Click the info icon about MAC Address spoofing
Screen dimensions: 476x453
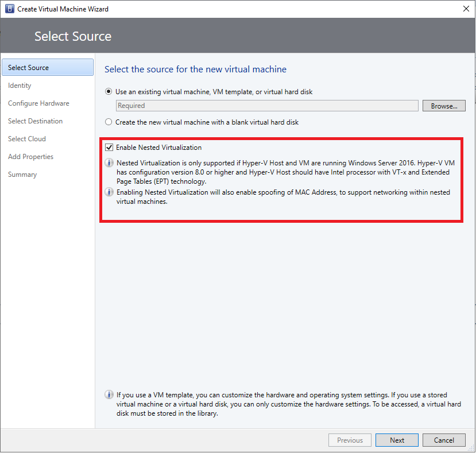pyautogui.click(x=109, y=192)
